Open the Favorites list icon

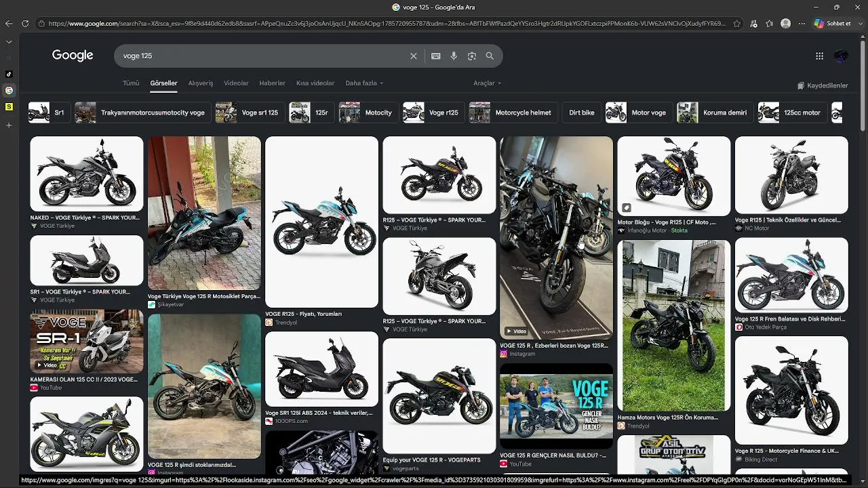pos(769,24)
